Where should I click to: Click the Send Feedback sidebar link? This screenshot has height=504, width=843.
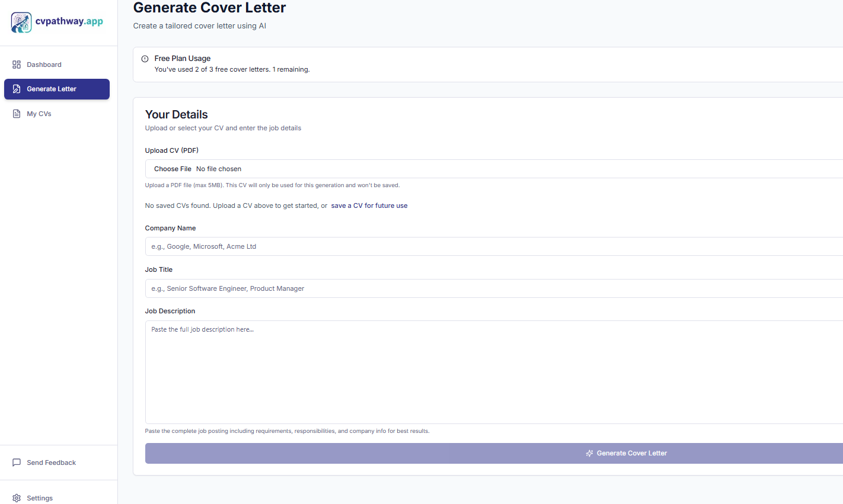(x=50, y=462)
